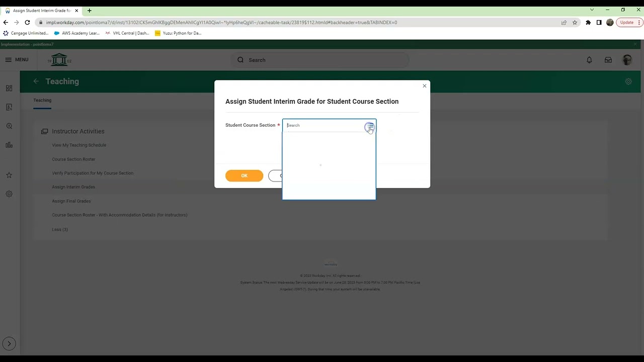The image size is (644, 362).
Task: Open the settings gear in left sidebar
Action: point(9,194)
